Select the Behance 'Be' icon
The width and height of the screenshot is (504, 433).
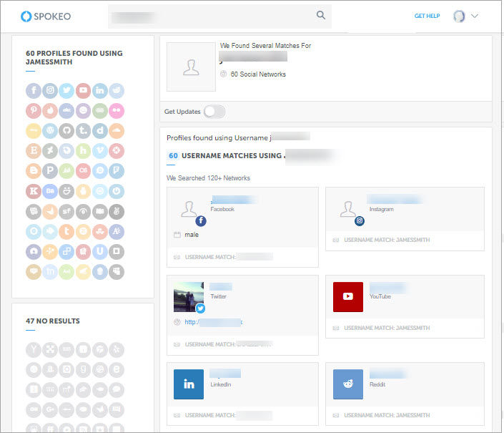[50, 191]
